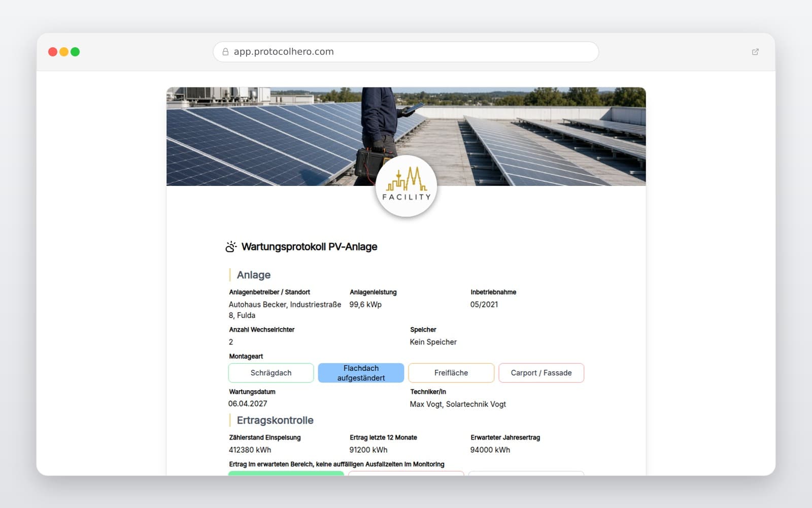
Task: Click the Anlage section heading
Action: (254, 275)
